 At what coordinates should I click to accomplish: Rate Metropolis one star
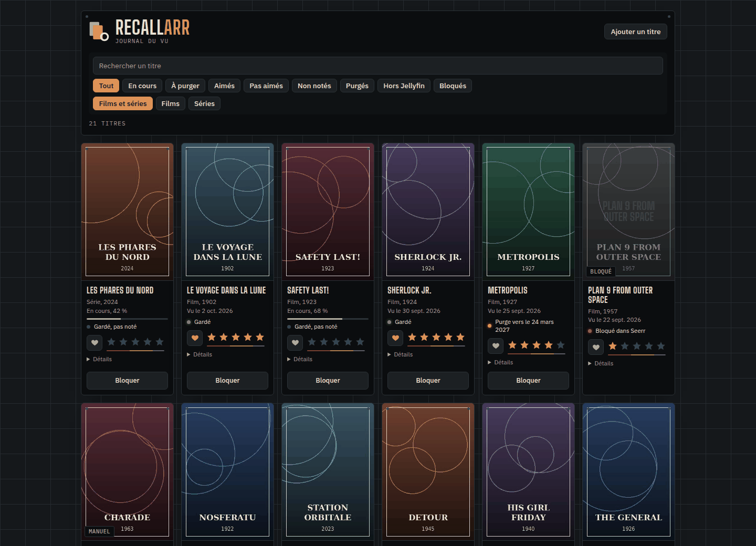click(512, 345)
